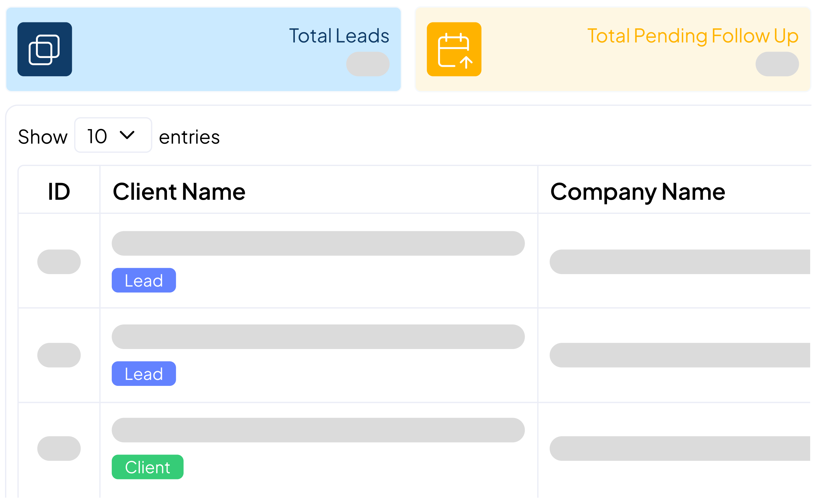Click the Total Leads stat placeholder
Image resolution: width=819 pixels, height=504 pixels.
point(367,64)
